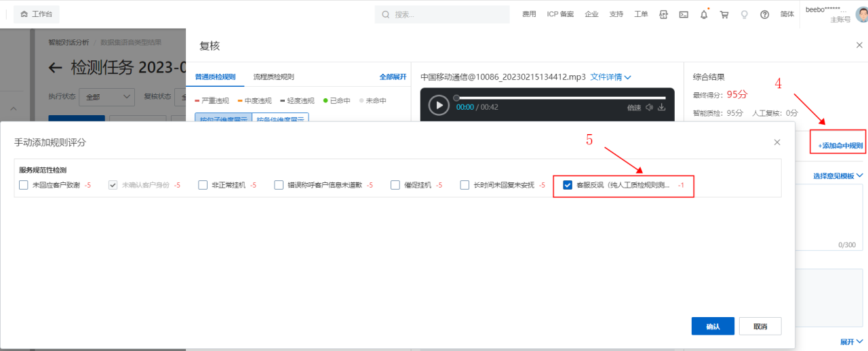Open the 费用 menu in header
This screenshot has width=868, height=351.
coord(529,14)
